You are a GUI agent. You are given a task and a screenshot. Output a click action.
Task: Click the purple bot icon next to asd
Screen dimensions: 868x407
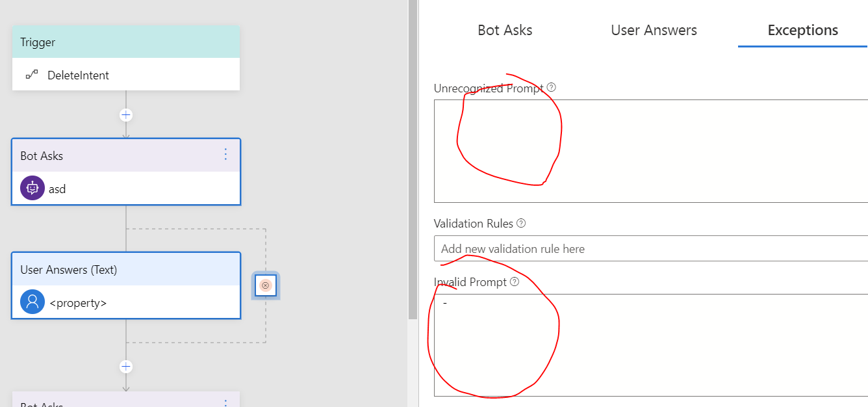pos(32,189)
